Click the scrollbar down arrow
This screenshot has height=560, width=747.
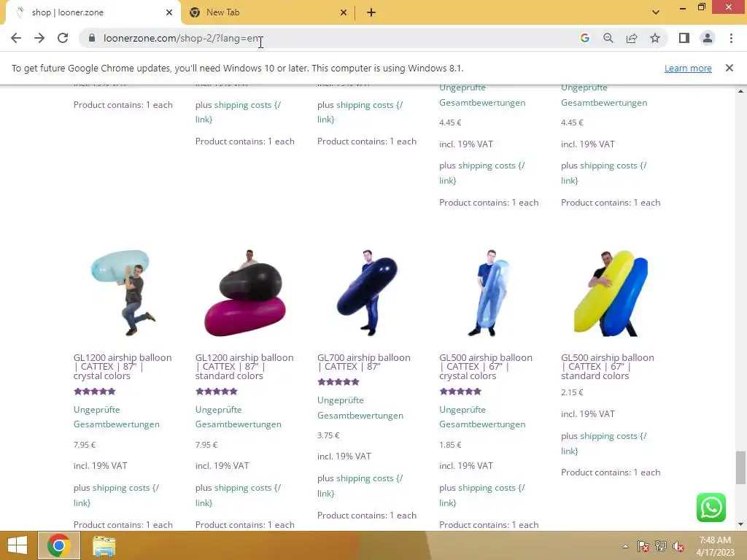[x=740, y=524]
